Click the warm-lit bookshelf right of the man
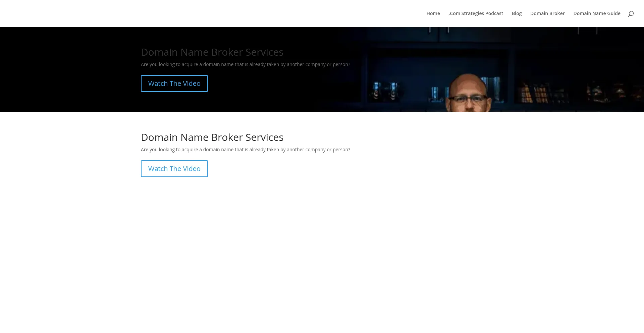The width and height of the screenshot is (644, 333). 533,92
